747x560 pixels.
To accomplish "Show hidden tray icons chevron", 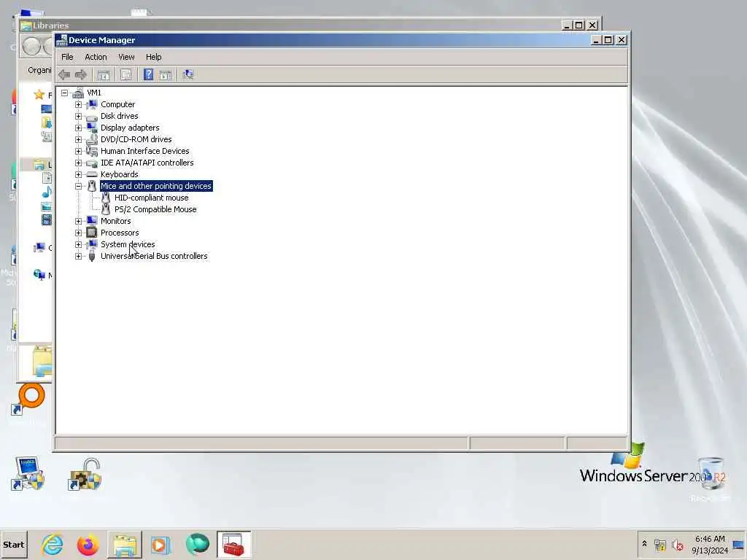I will point(645,544).
